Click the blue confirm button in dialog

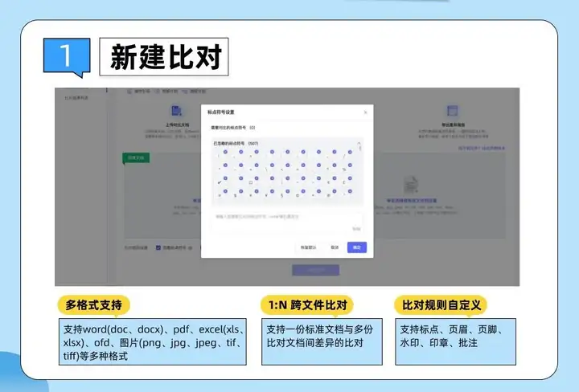tap(357, 247)
